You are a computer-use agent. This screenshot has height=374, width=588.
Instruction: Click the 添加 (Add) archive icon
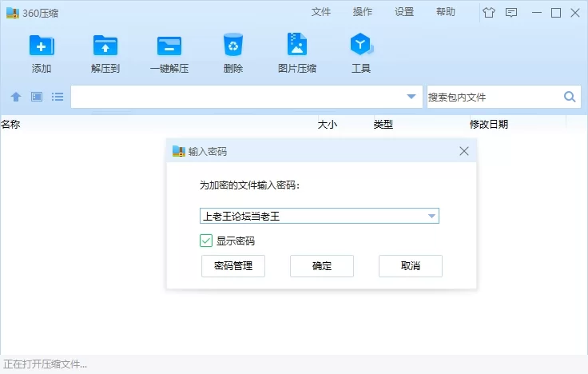(x=42, y=46)
